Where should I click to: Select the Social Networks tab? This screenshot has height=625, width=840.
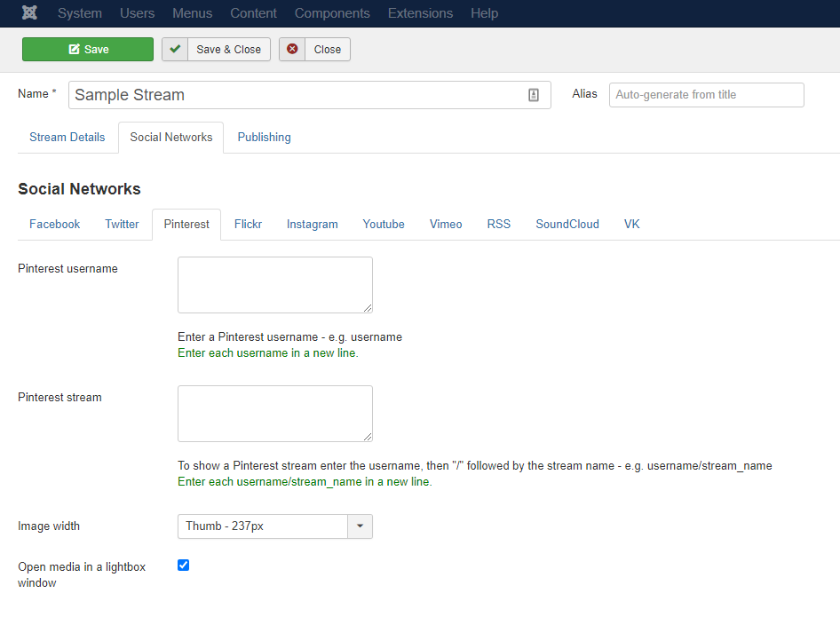tap(171, 137)
